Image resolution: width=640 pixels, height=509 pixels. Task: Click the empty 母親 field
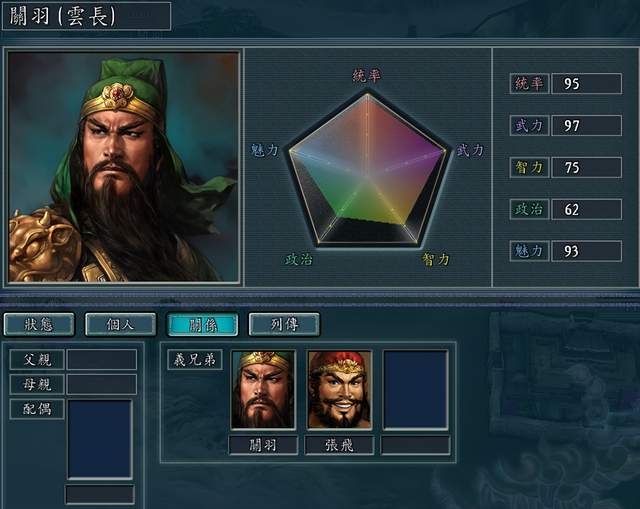tap(102, 385)
